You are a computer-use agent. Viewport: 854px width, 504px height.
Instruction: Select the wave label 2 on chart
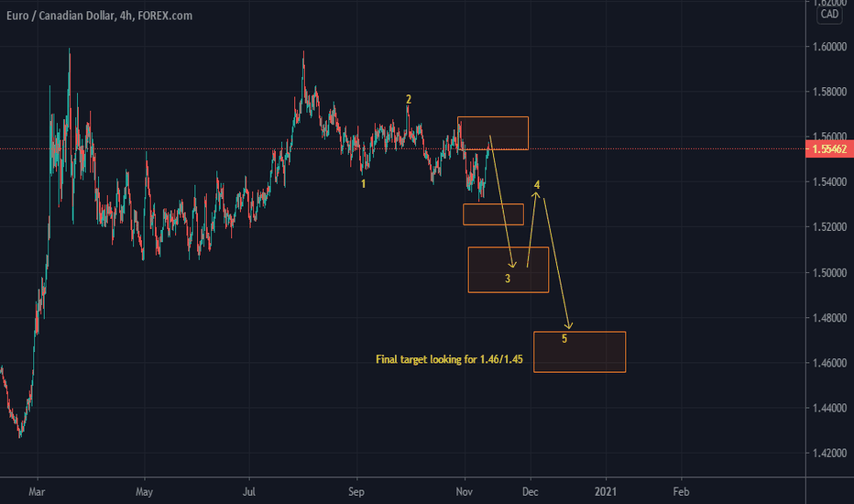pyautogui.click(x=409, y=100)
